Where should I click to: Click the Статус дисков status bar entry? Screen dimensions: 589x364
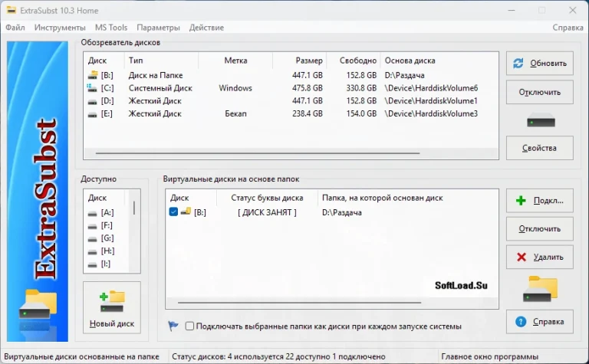(x=278, y=356)
